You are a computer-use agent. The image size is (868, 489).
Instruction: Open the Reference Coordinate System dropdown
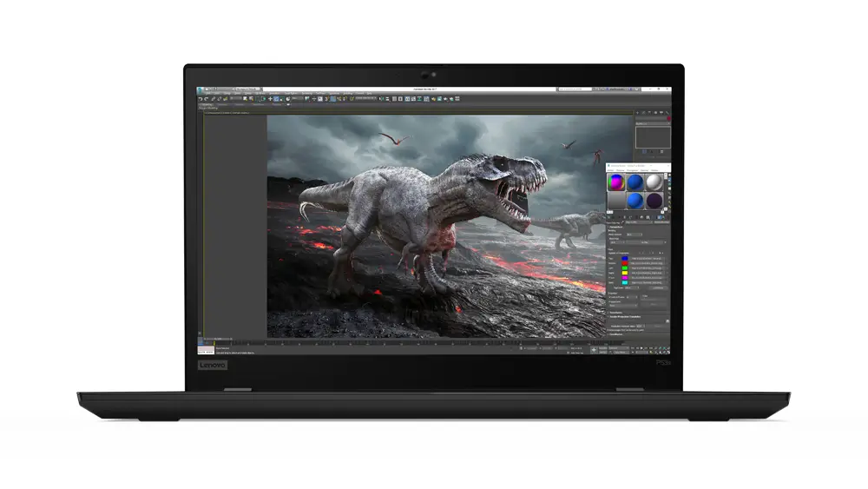tap(297, 98)
